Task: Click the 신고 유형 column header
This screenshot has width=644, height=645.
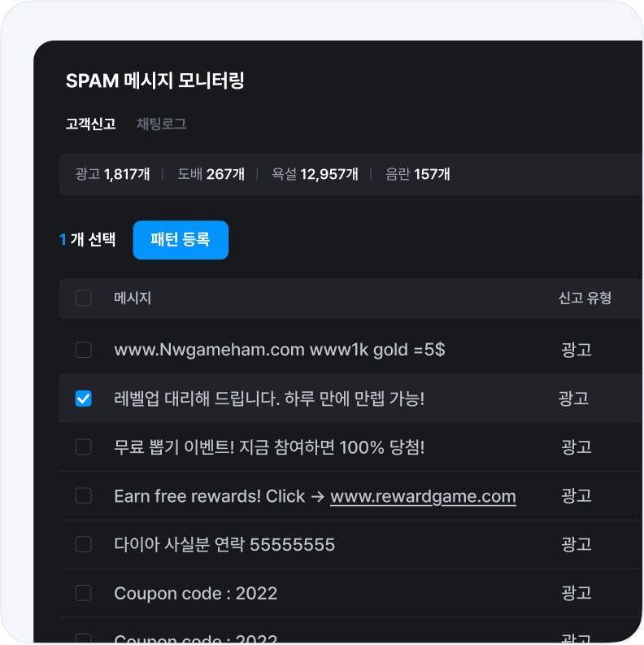Action: [585, 299]
